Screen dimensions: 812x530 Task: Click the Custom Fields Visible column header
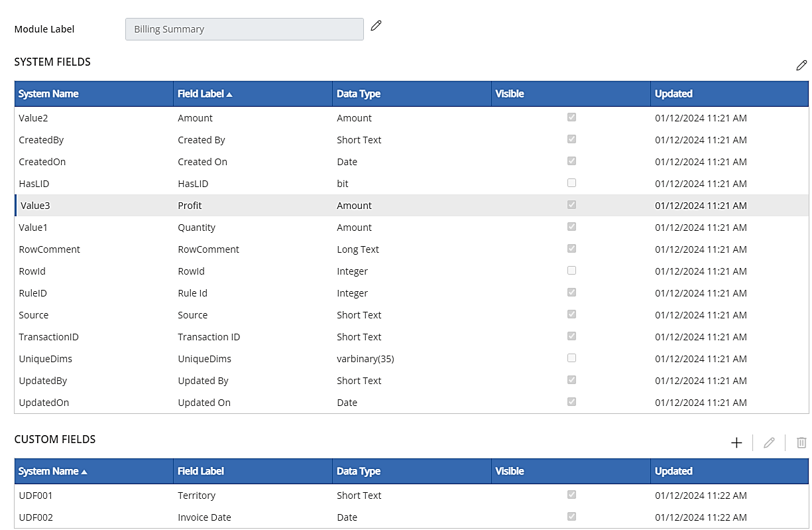point(510,472)
